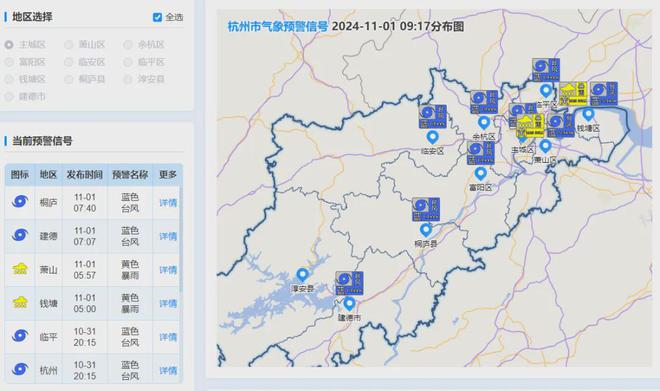
Task: Click the 淳安县 map location pin
Action: [x=302, y=275]
